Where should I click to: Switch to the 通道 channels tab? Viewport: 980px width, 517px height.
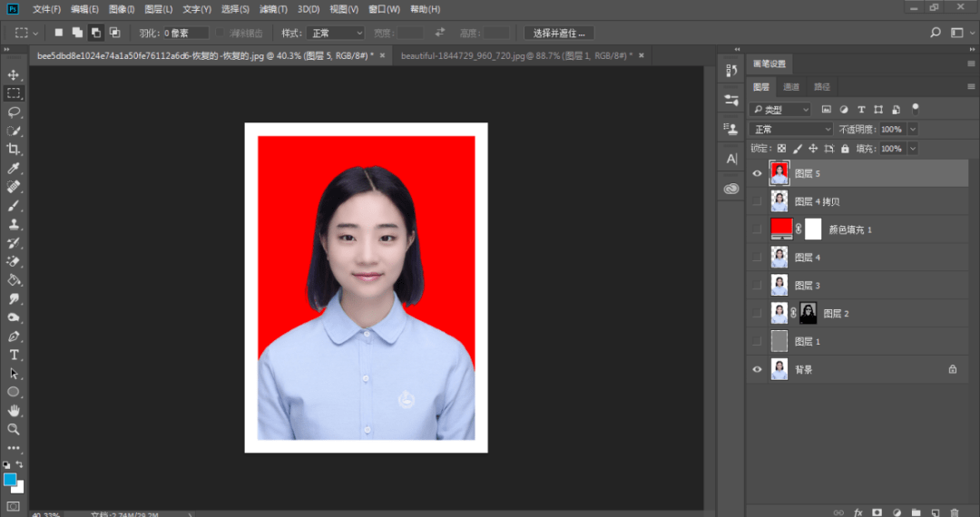(x=791, y=87)
